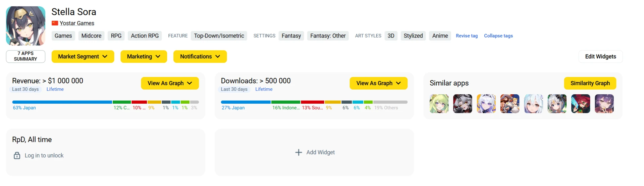644x186 pixels.
Task: Open the second similar app icon
Action: point(463,104)
